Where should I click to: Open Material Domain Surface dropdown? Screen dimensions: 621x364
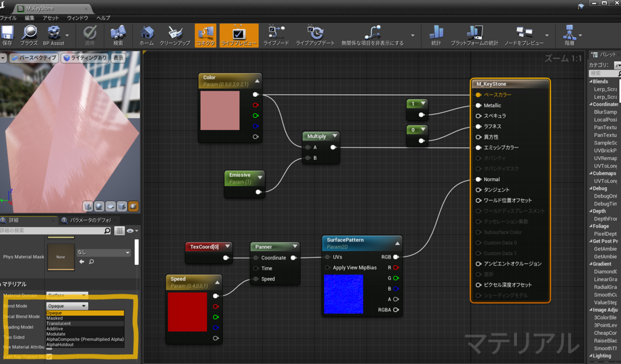click(67, 295)
